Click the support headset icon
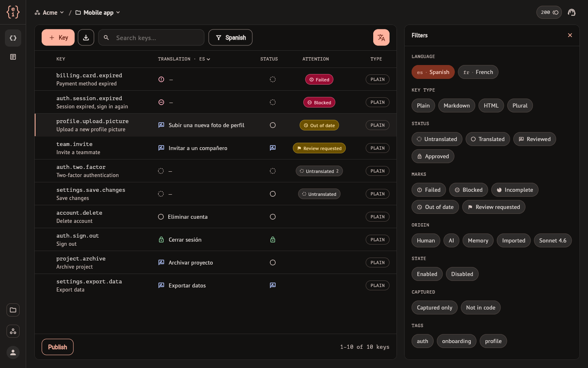Viewport: 588px width, 368px height. (x=572, y=12)
